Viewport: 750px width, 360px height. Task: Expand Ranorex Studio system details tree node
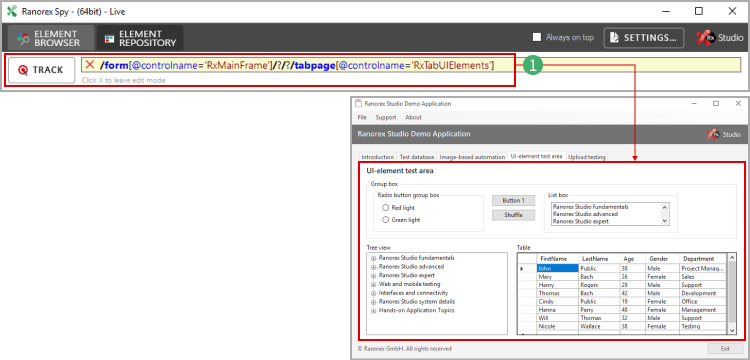click(x=374, y=302)
